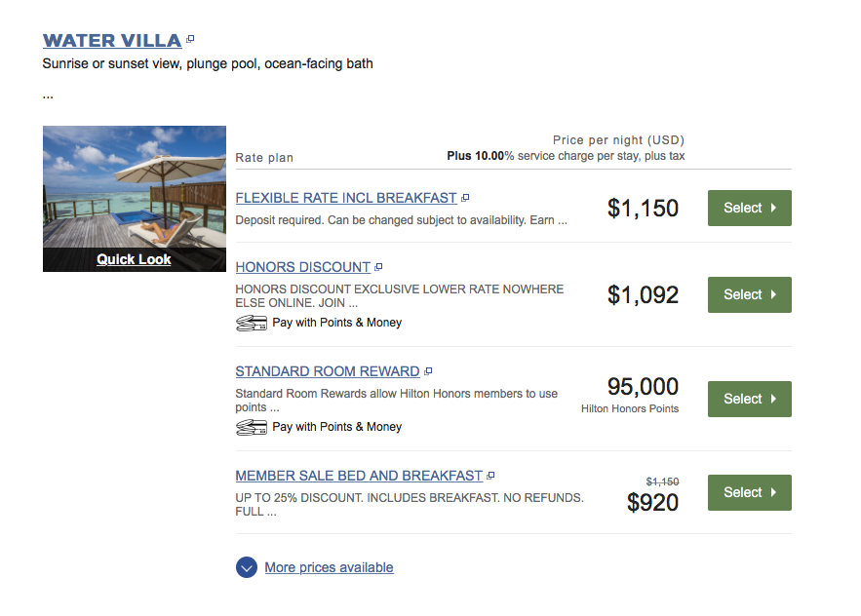Viewport: 861px width, 616px height.
Task: Click the Water Villa deck thumbnail photo
Action: coord(135,187)
